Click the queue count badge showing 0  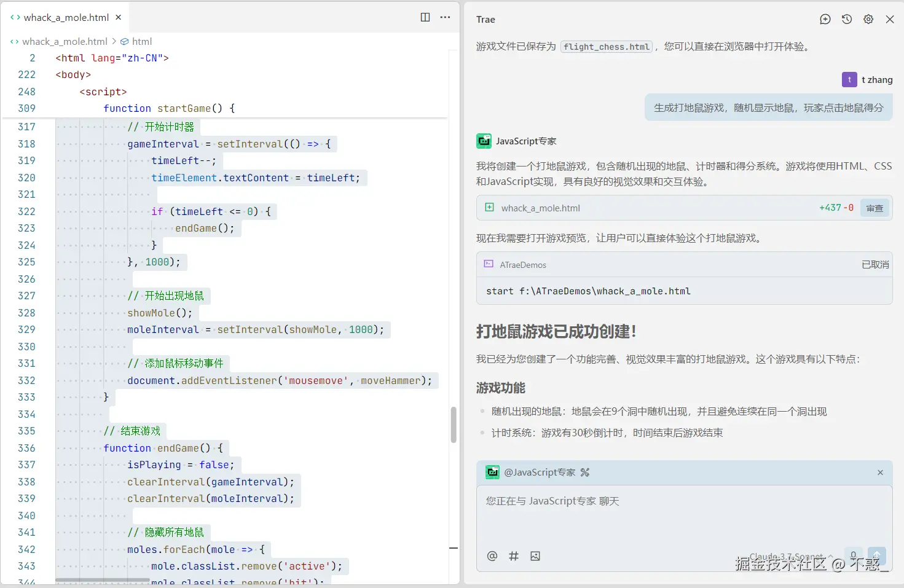[x=853, y=555]
